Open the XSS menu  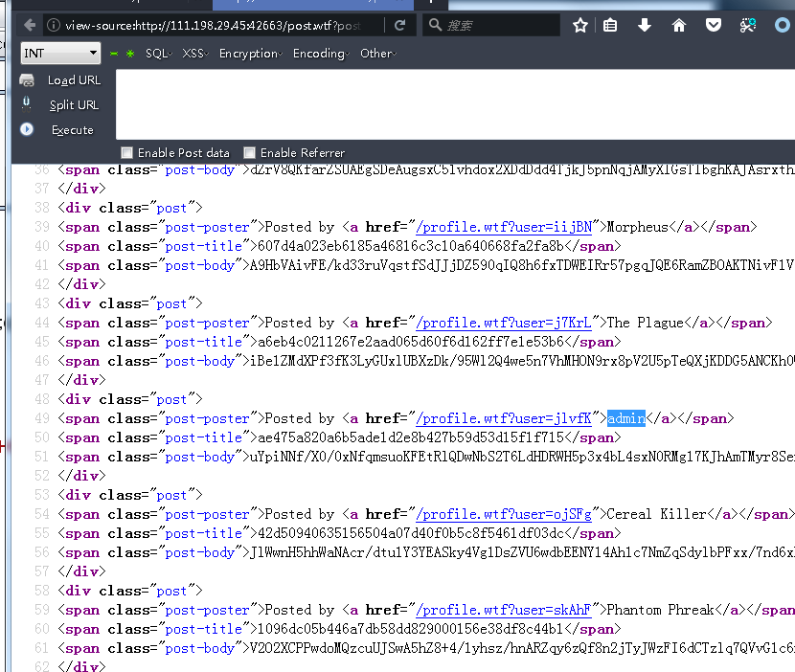(193, 54)
